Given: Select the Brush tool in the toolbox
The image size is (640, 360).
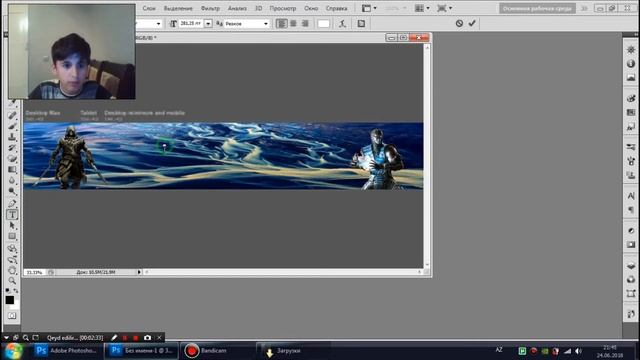Looking at the screenshot, I should pyautogui.click(x=12, y=126).
